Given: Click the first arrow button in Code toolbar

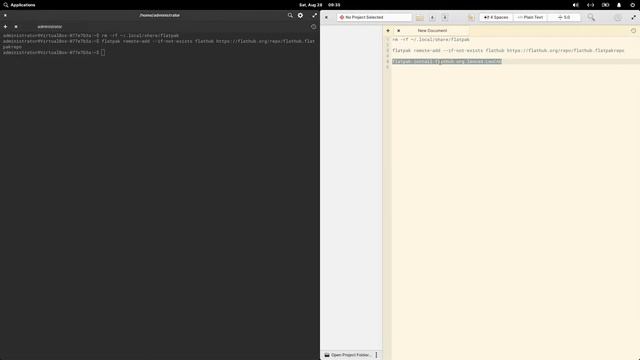Looking at the screenshot, I should pyautogui.click(x=432, y=18).
